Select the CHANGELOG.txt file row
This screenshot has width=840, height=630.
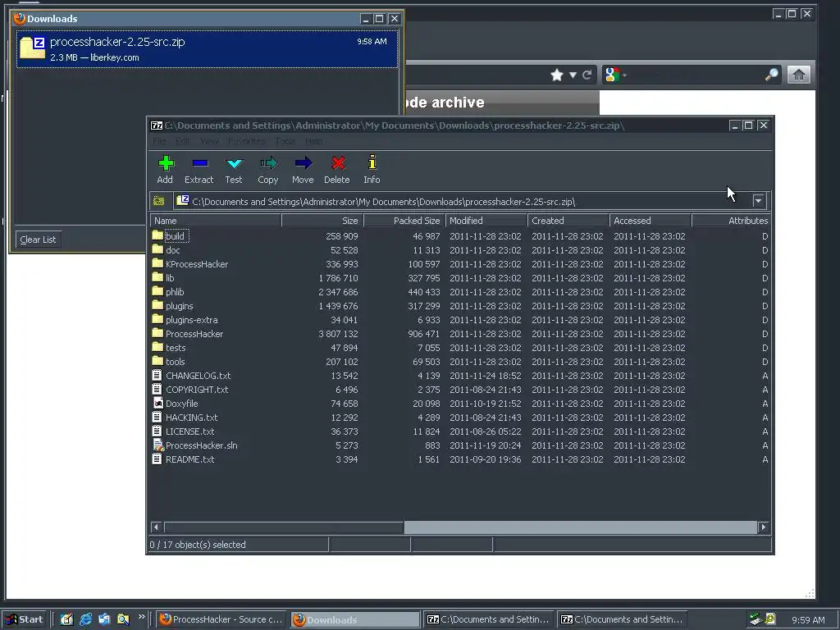460,375
